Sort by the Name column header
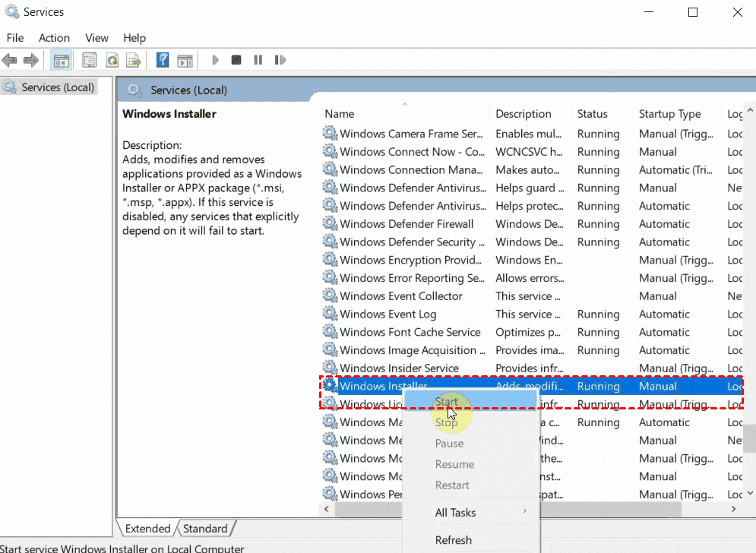This screenshot has width=756, height=553. [404, 114]
